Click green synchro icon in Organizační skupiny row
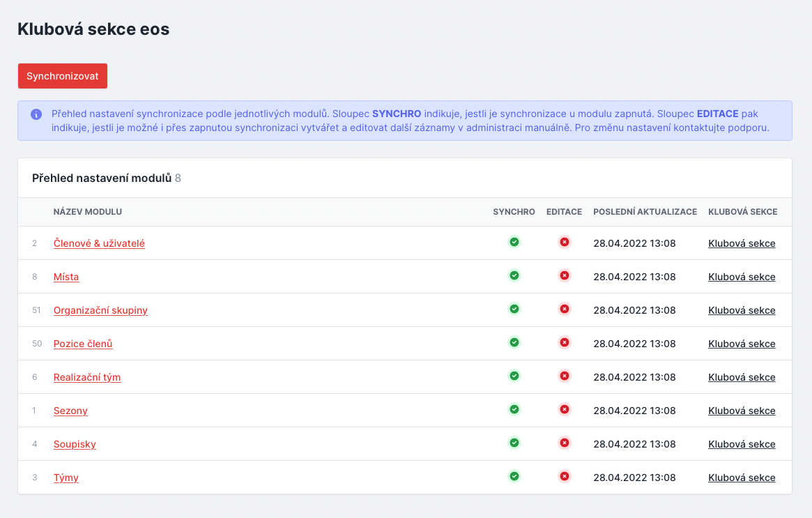The height and width of the screenshot is (518, 812). coord(514,309)
